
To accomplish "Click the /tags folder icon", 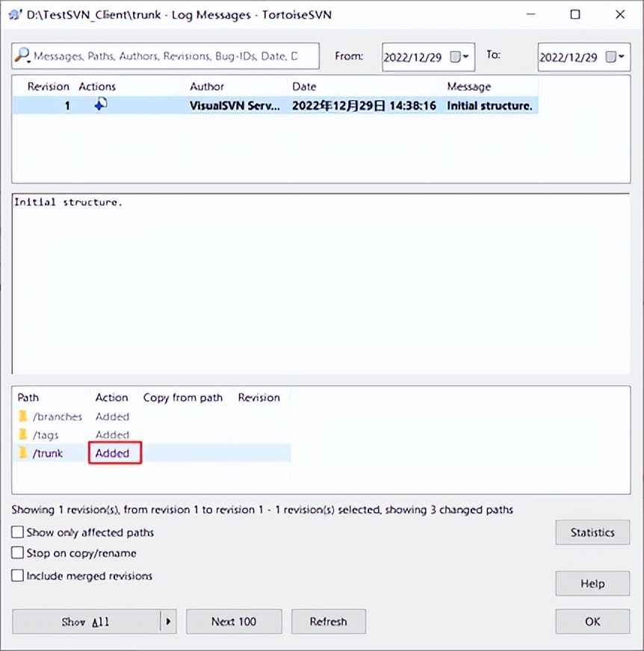I will pos(23,434).
